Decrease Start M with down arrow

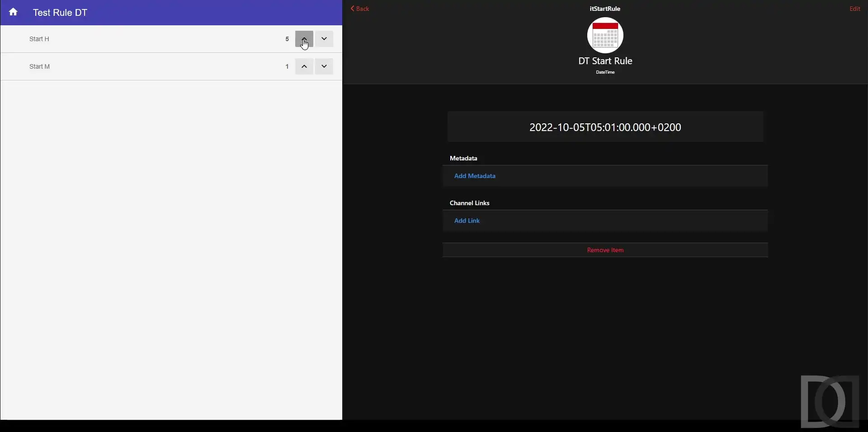[324, 66]
